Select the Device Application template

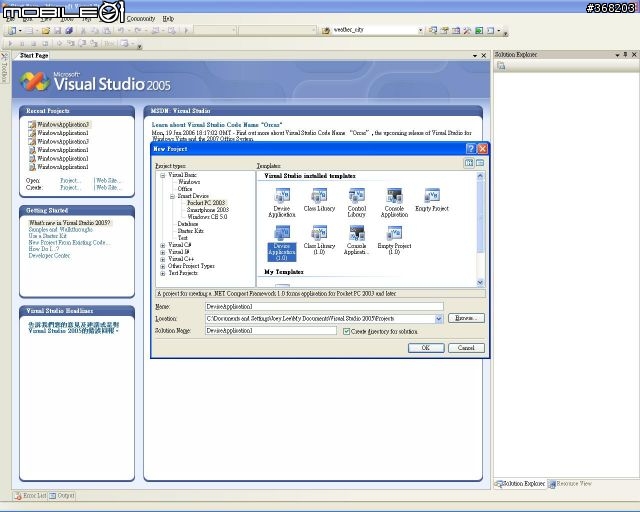point(282,203)
